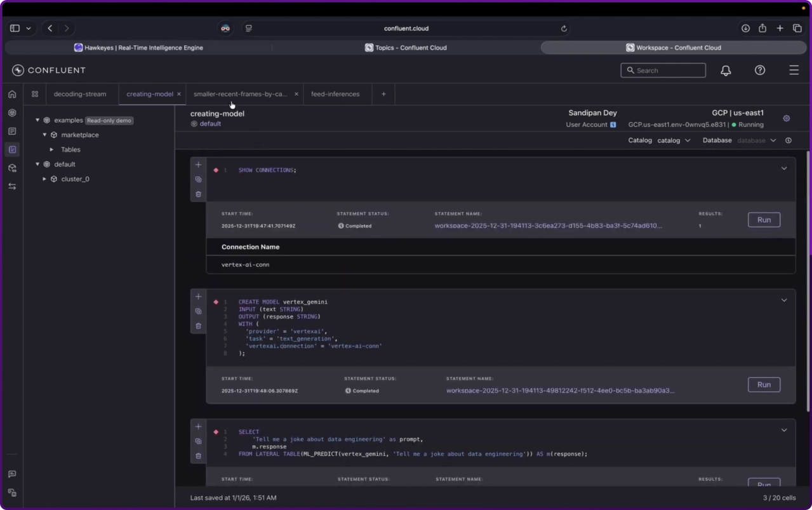Focus the Search input field
The height and width of the screenshot is (510, 812).
pyautogui.click(x=663, y=70)
